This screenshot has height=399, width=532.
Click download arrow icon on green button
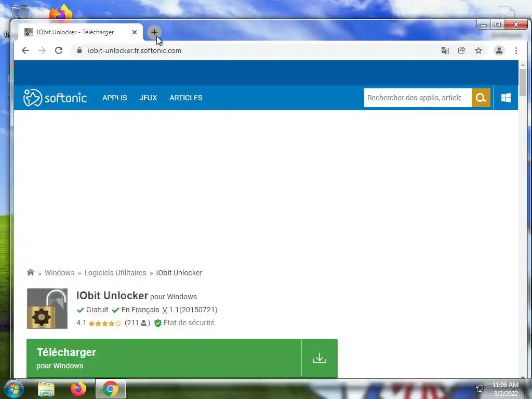pos(320,358)
